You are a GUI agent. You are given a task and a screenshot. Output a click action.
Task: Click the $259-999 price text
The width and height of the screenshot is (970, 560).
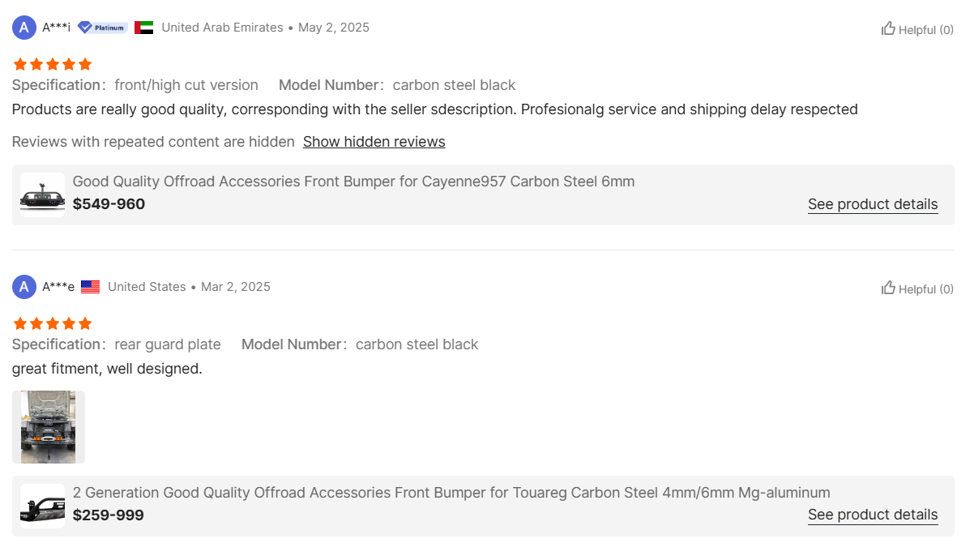point(108,515)
